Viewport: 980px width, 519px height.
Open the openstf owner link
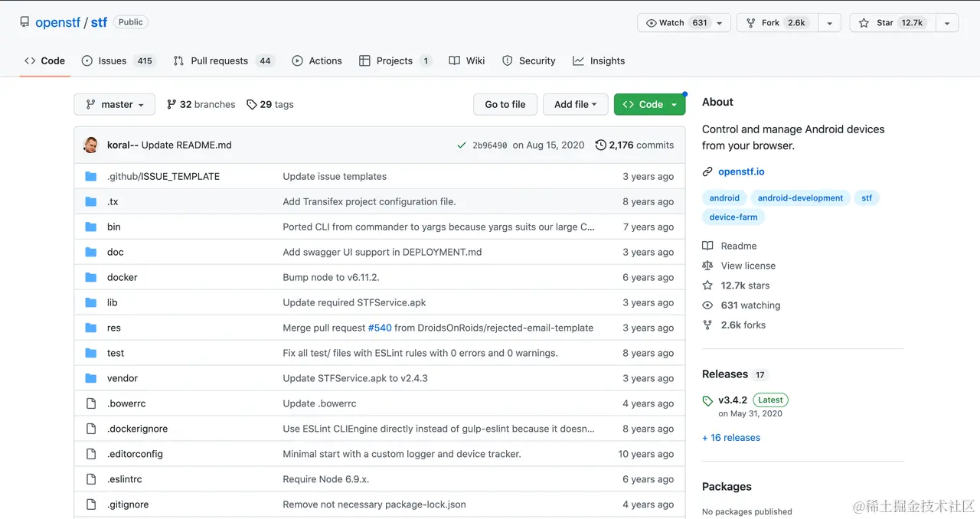57,22
